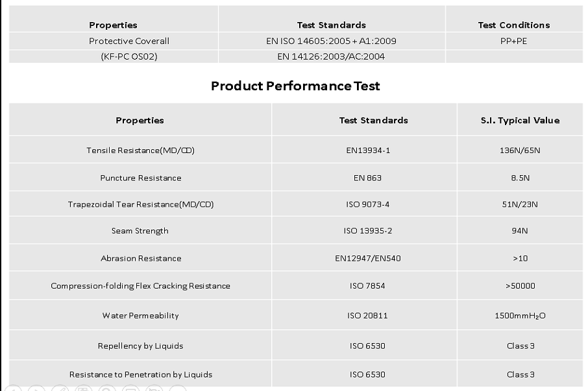This screenshot has width=588, height=391.
Task: Click the Seam Strength property cell
Action: click(x=140, y=231)
